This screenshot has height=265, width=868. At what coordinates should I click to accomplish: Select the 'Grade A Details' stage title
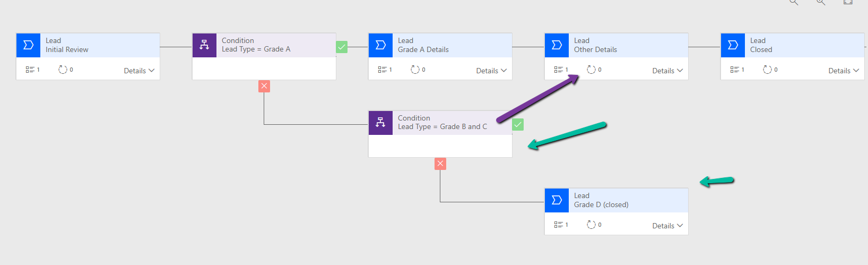[x=423, y=49]
